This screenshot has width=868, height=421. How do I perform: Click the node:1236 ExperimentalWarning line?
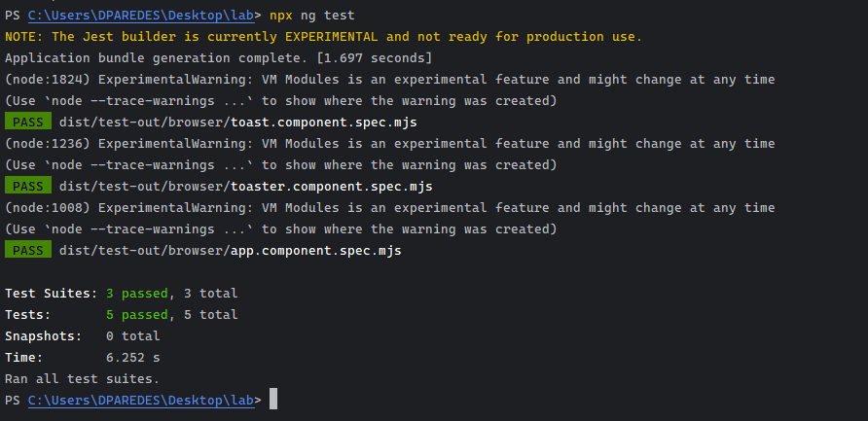(389, 144)
